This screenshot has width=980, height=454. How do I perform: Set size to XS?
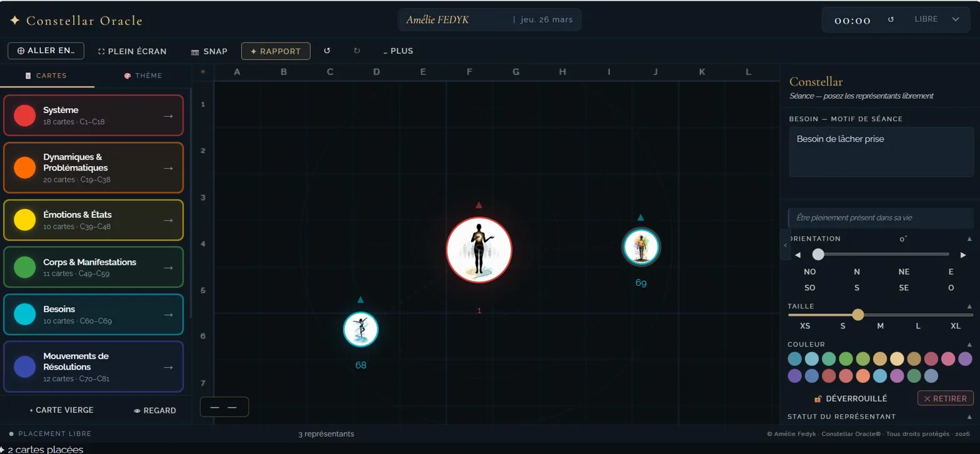[x=805, y=326]
